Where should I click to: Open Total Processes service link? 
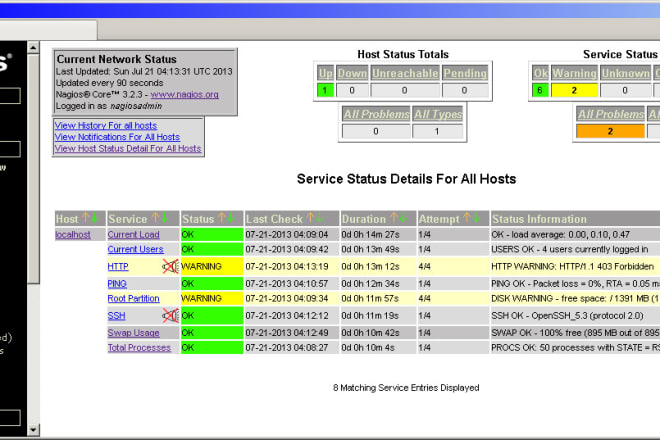[139, 348]
